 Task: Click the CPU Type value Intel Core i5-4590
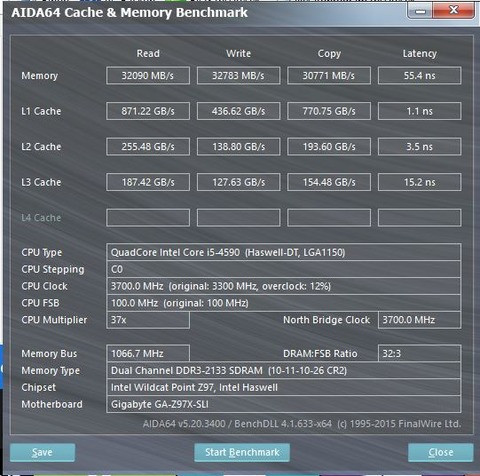[x=284, y=252]
